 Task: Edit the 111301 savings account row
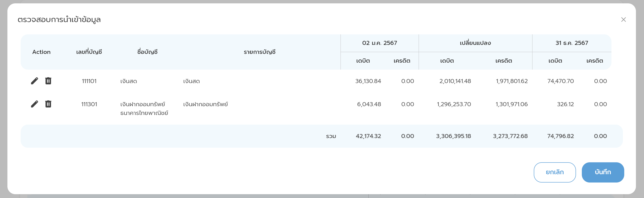[x=35, y=104]
